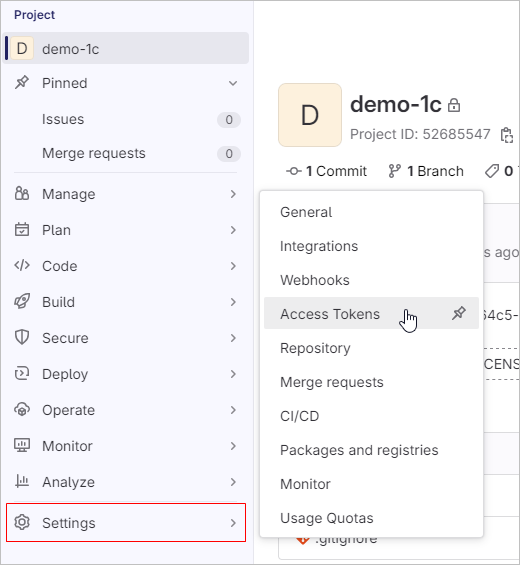Expand the Settings chevron arrow
The height and width of the screenshot is (565, 520).
click(233, 523)
